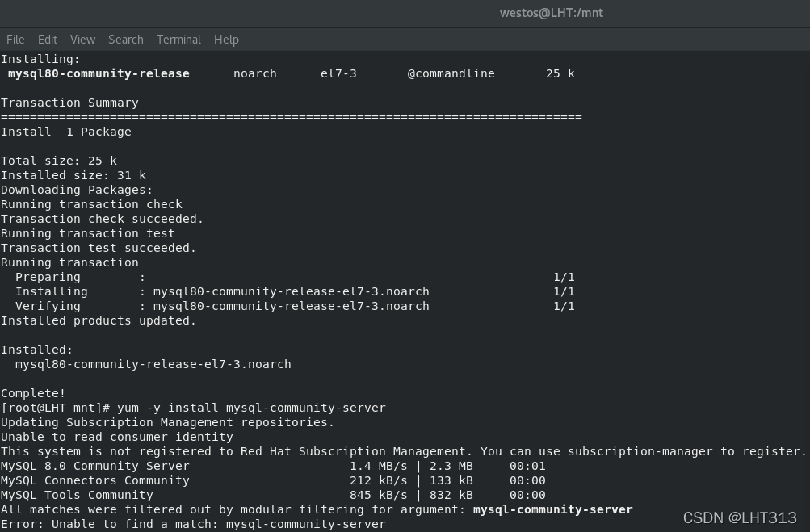This screenshot has height=532, width=810.
Task: Open the Search menu
Action: click(x=125, y=39)
